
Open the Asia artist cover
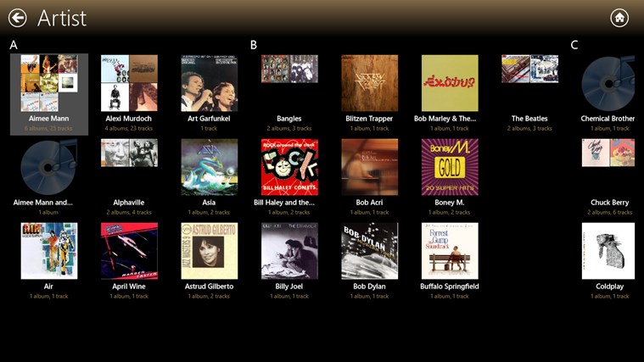[209, 167]
